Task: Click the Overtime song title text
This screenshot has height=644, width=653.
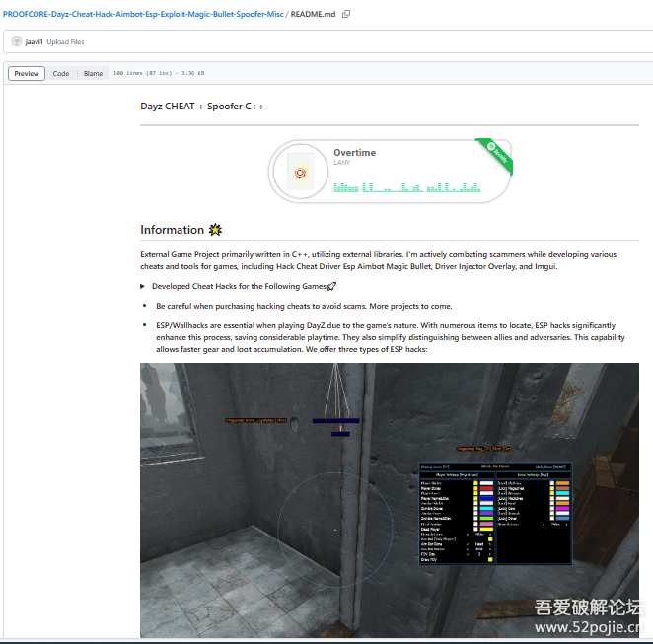Action: click(x=354, y=152)
